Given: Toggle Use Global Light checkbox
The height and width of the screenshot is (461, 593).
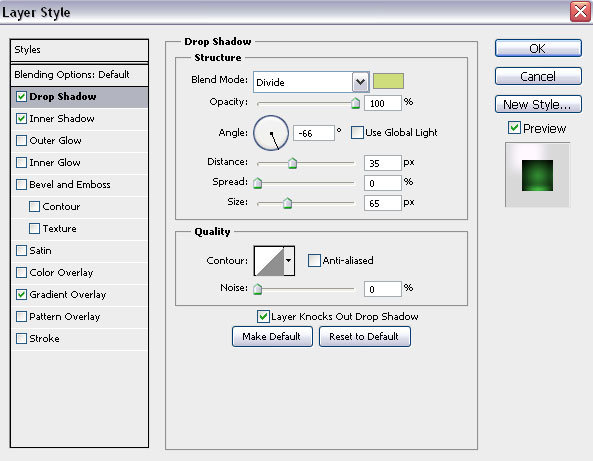Looking at the screenshot, I should tap(357, 133).
